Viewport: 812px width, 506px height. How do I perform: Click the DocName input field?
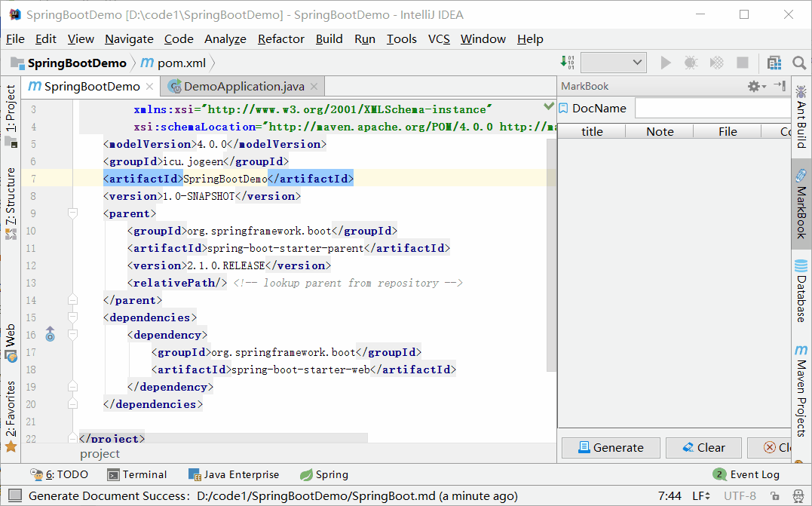713,109
